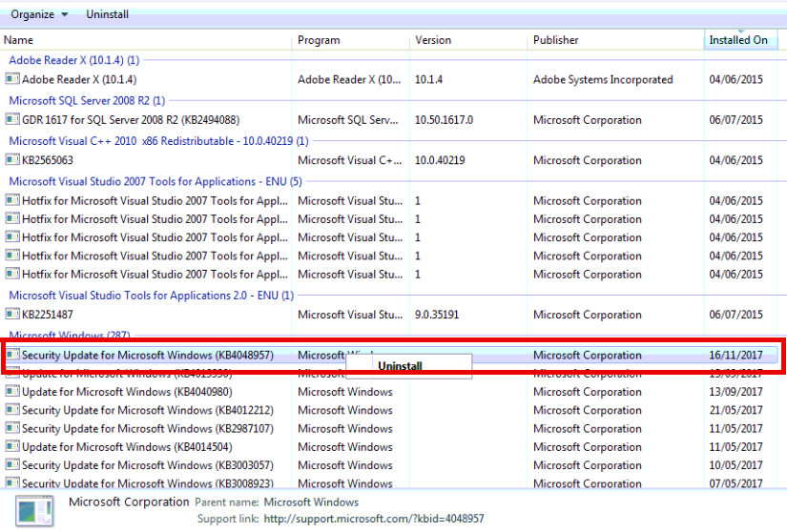Click Microsoft Windows program cell in KB4012212 row
787x532 pixels.
345,411
